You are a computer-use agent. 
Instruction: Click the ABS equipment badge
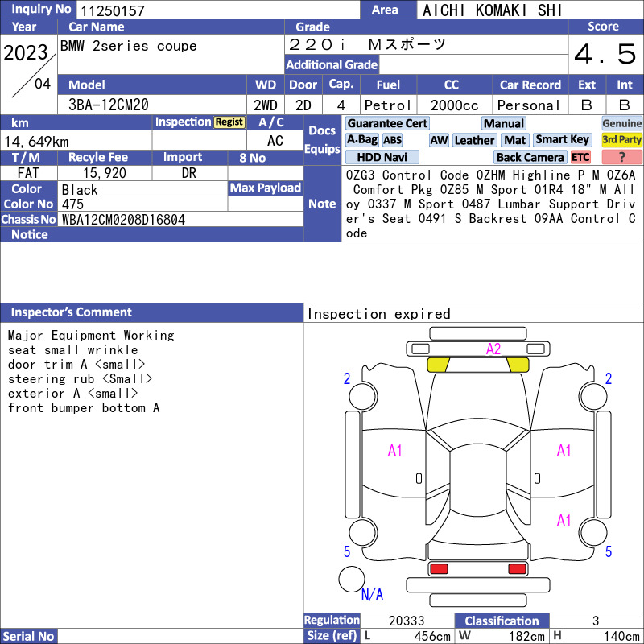point(392,140)
